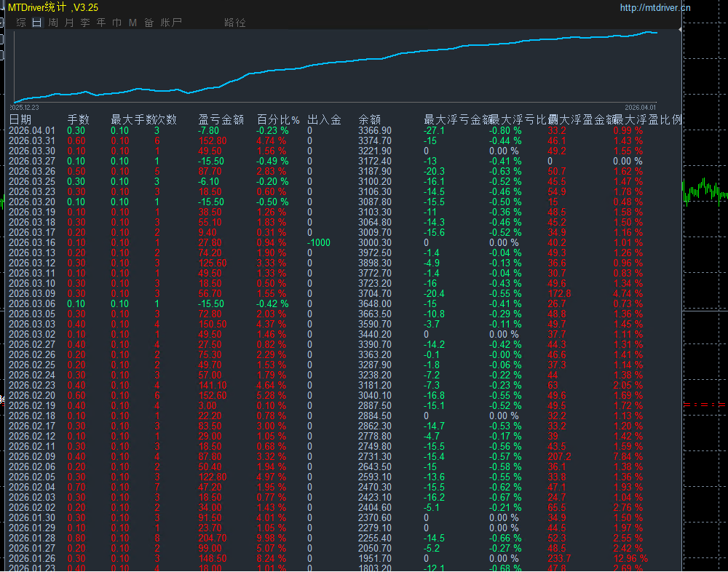
Task: Select the 2026.03.09 date cell
Action: (x=31, y=294)
